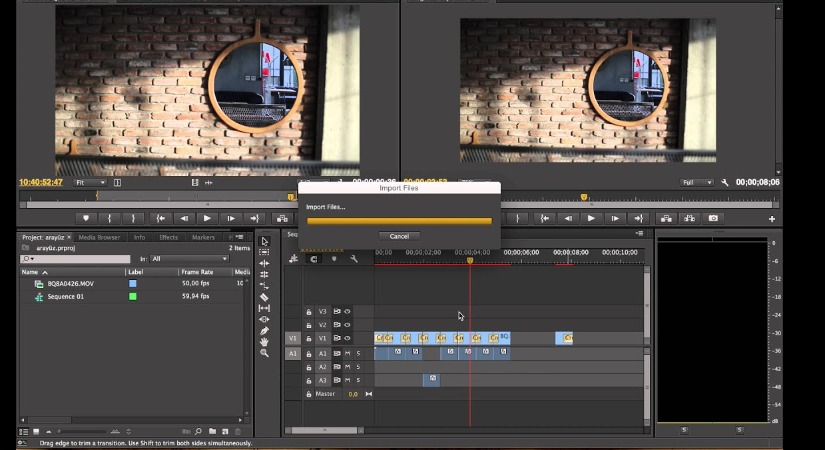Toggle V1 track eye visibility

pos(347,338)
